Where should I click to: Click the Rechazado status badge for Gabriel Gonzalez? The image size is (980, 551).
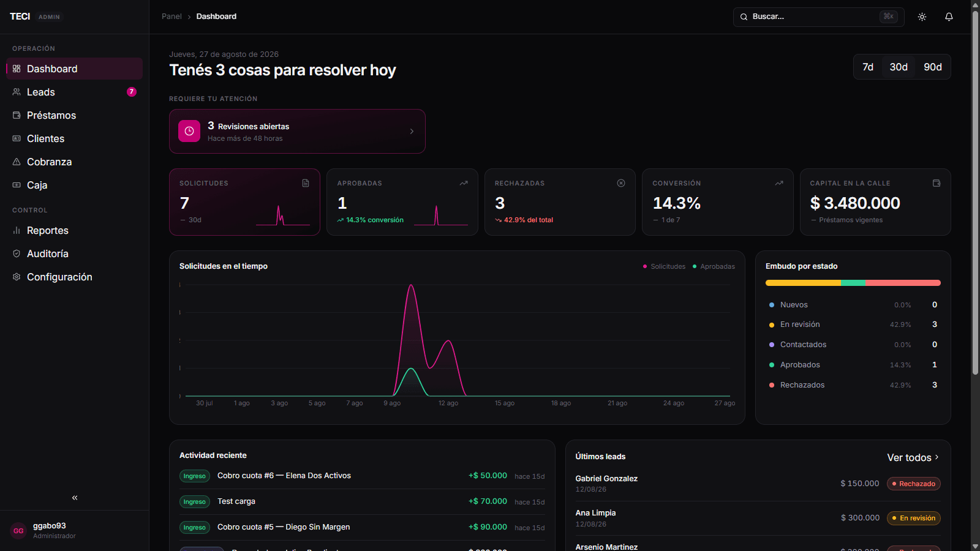point(913,484)
